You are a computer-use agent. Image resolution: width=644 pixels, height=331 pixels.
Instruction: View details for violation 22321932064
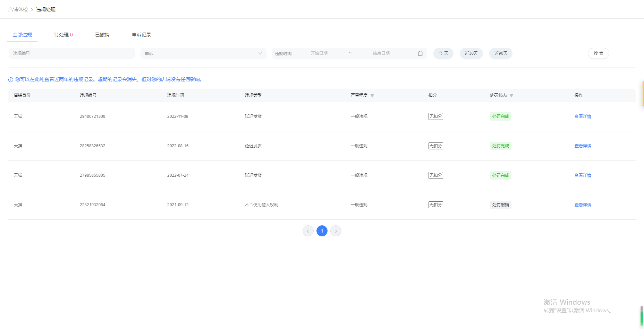(583, 205)
